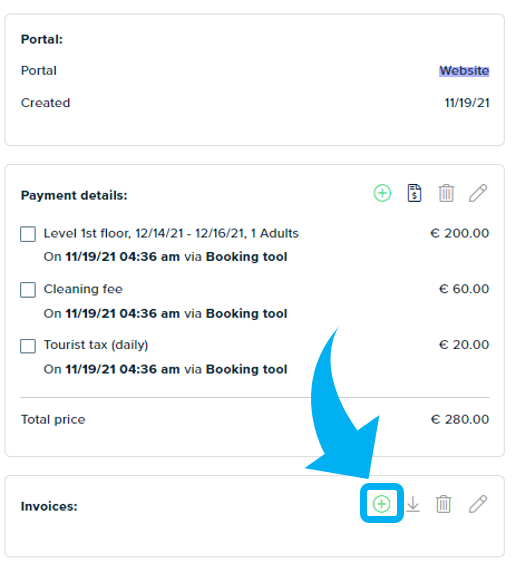Delete invoice with the Invoices trash icon

pyautogui.click(x=443, y=504)
